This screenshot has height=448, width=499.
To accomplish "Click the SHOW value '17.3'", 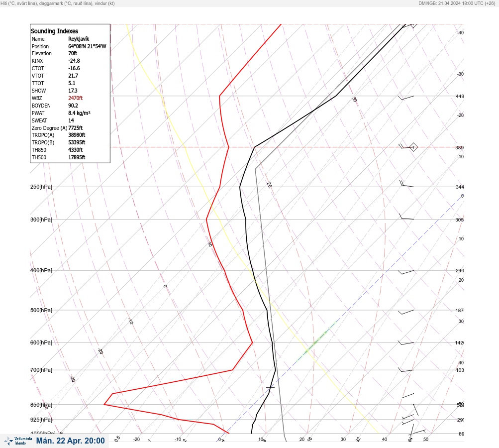I will [x=73, y=91].
